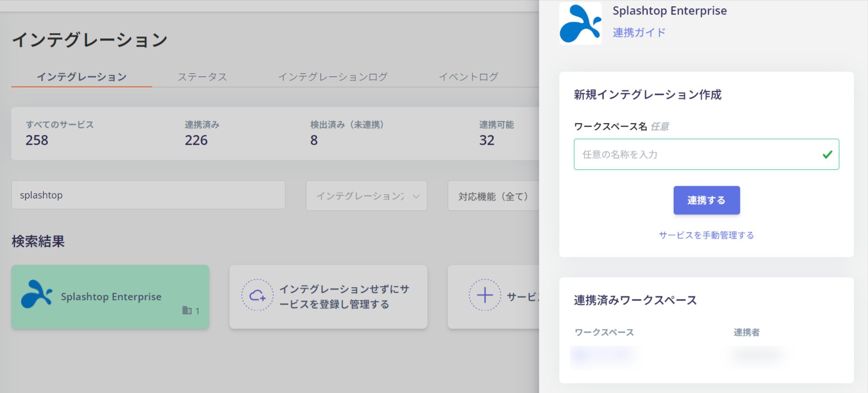The image size is (868, 393).
Task: Click the 連携する button
Action: tap(706, 200)
